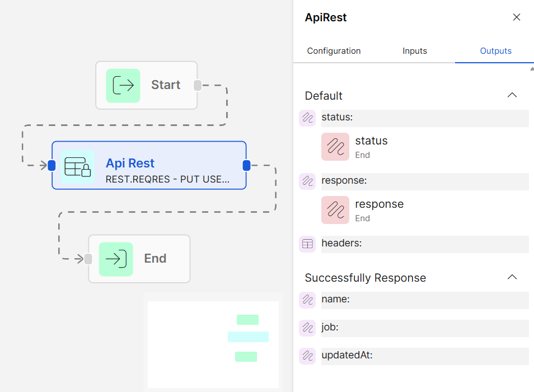Click the Start node output port
The height and width of the screenshot is (392, 534).
click(197, 85)
